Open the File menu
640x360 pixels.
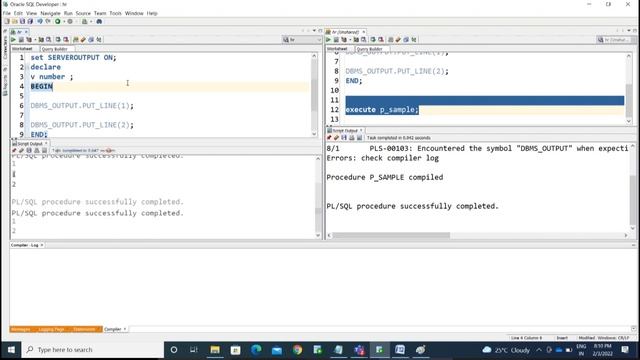[x=7, y=13]
